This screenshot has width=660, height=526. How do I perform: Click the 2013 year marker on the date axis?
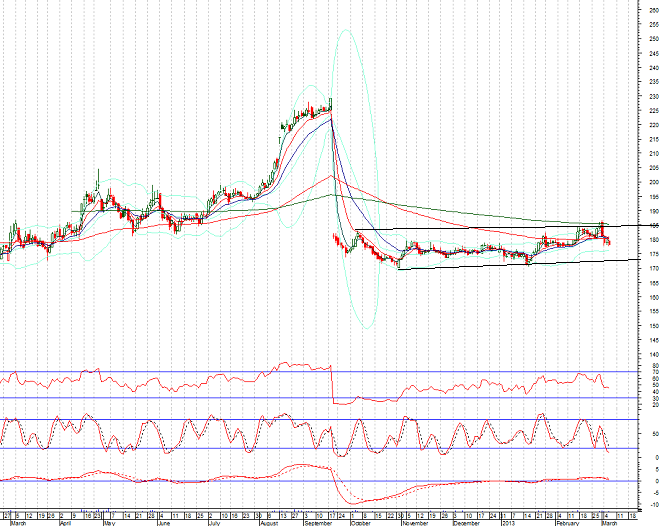point(509,522)
